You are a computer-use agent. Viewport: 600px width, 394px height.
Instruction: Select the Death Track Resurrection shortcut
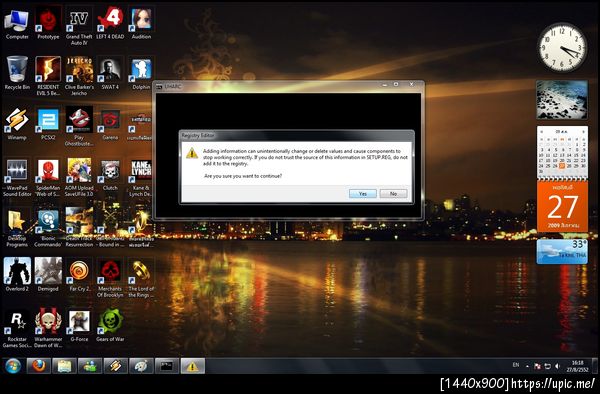tap(79, 228)
